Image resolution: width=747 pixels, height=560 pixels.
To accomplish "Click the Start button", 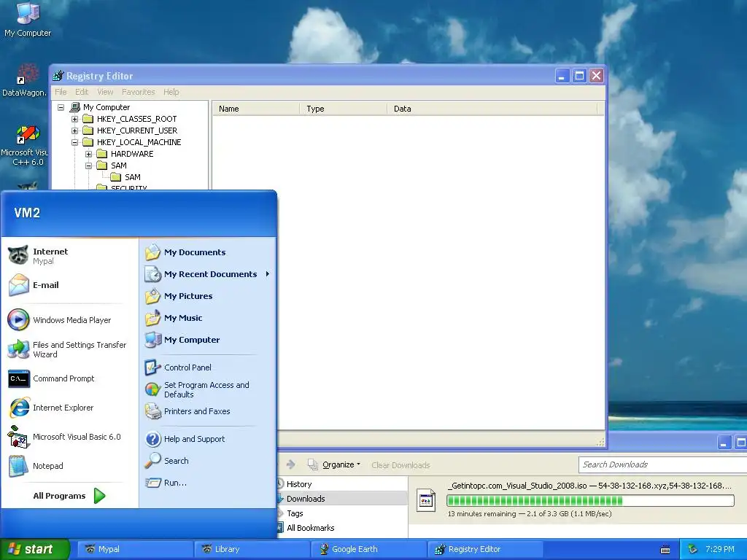I will (34, 550).
